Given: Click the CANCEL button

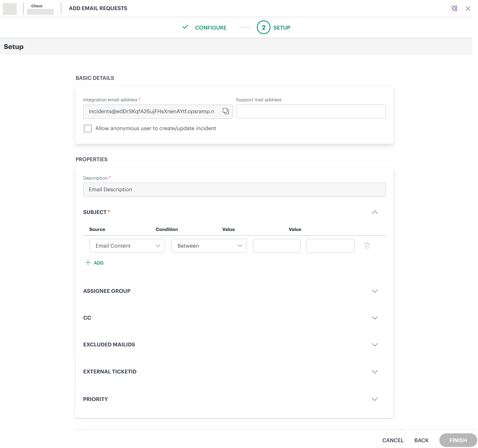Looking at the screenshot, I should point(393,440).
